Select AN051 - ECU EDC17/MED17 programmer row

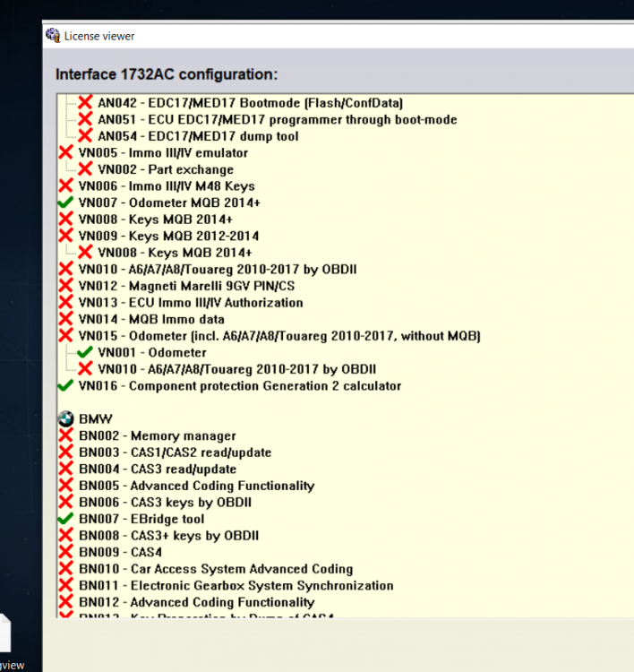(278, 119)
